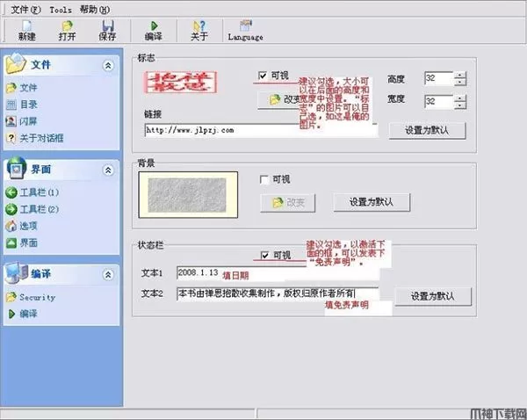Open 工具栏(1) sidebar item

(32, 192)
